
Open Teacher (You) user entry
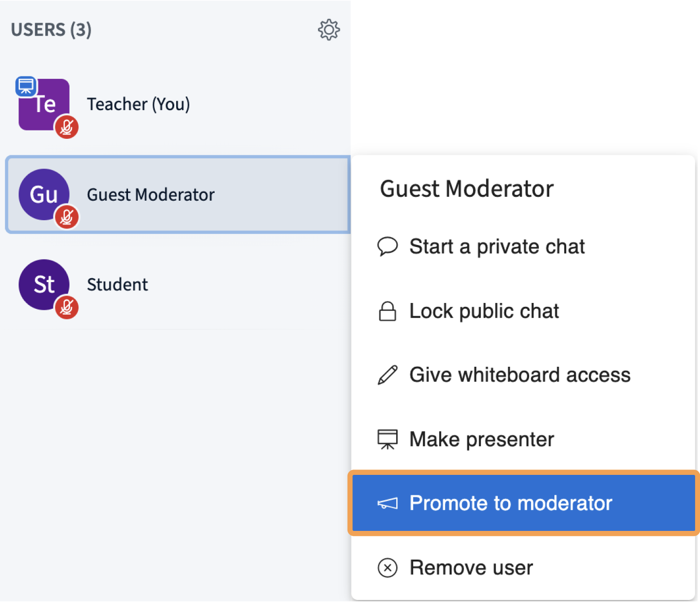(138, 104)
